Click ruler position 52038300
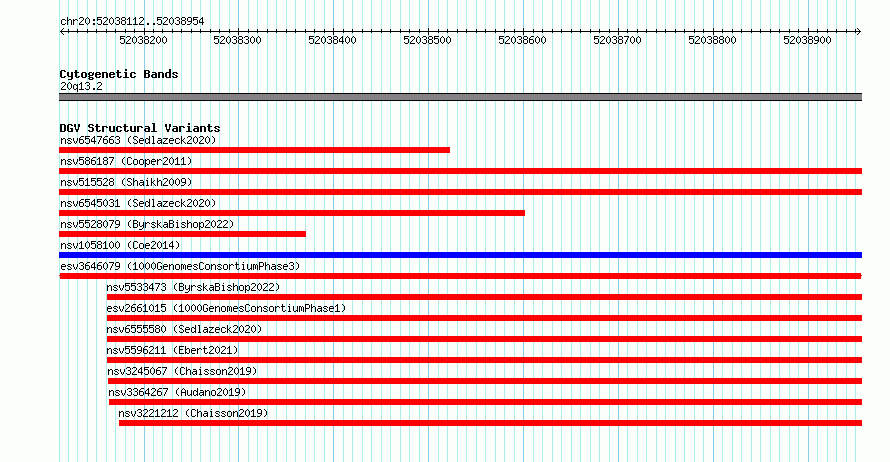Screen dimensions: 890x462 click(237, 40)
